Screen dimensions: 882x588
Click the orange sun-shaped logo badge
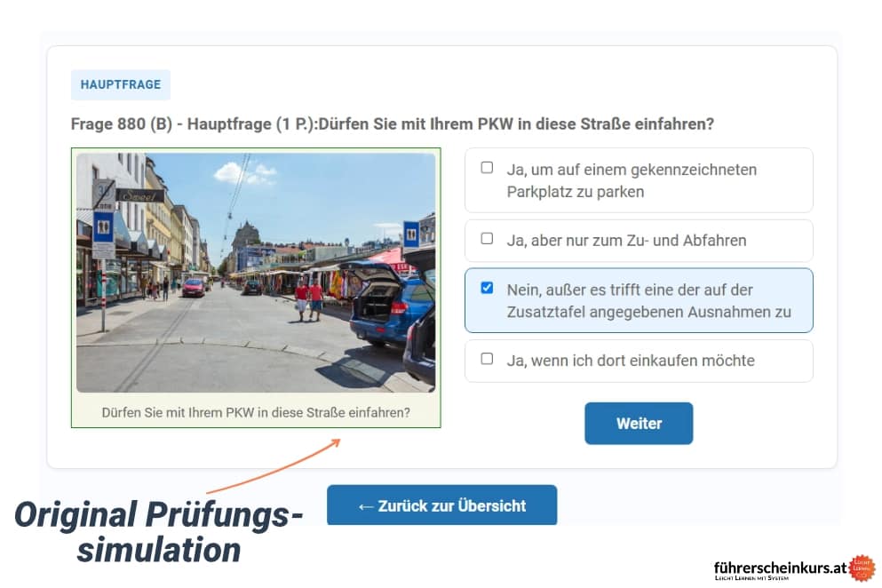pos(862,568)
